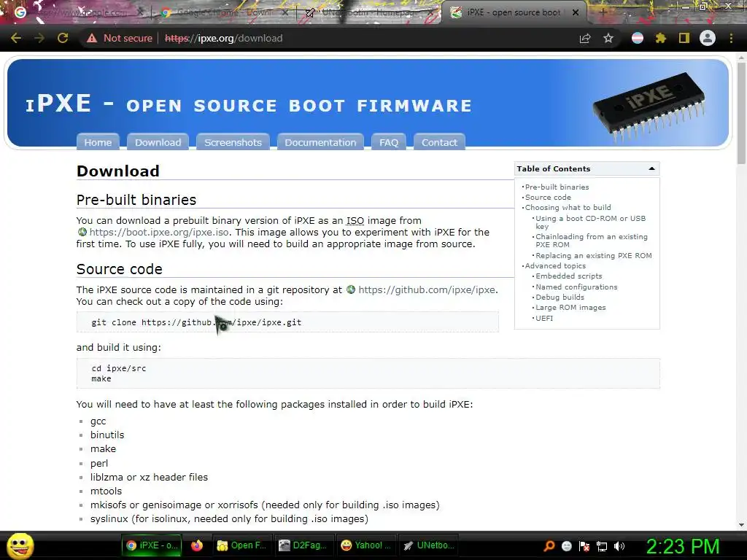
Task: Click the globe icon before the GitHub link
Action: pyautogui.click(x=351, y=289)
